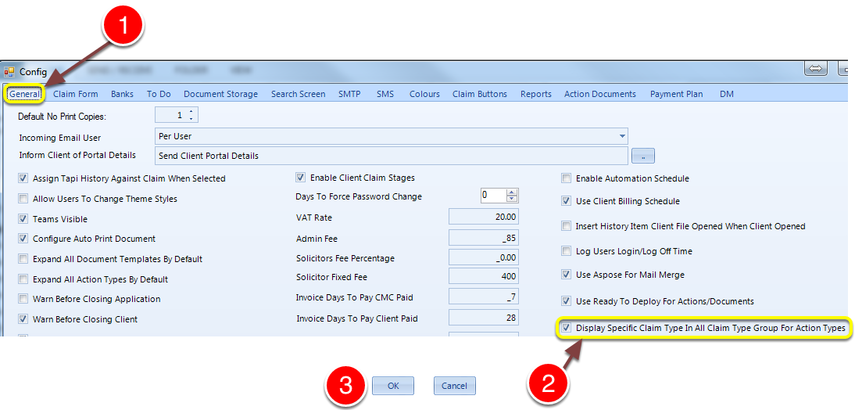855x410 pixels.
Task: Toggle Enable Client Claim Stages checkbox
Action: pos(300,177)
